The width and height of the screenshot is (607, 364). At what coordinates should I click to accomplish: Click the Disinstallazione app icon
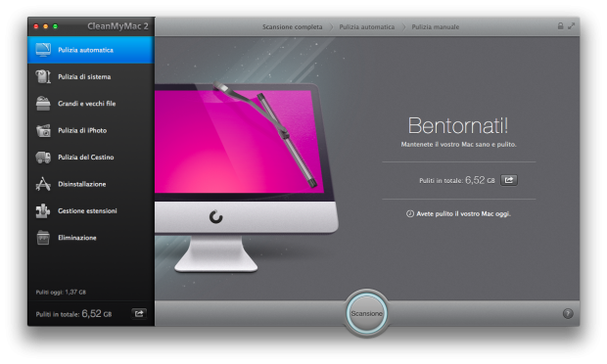pyautogui.click(x=43, y=184)
